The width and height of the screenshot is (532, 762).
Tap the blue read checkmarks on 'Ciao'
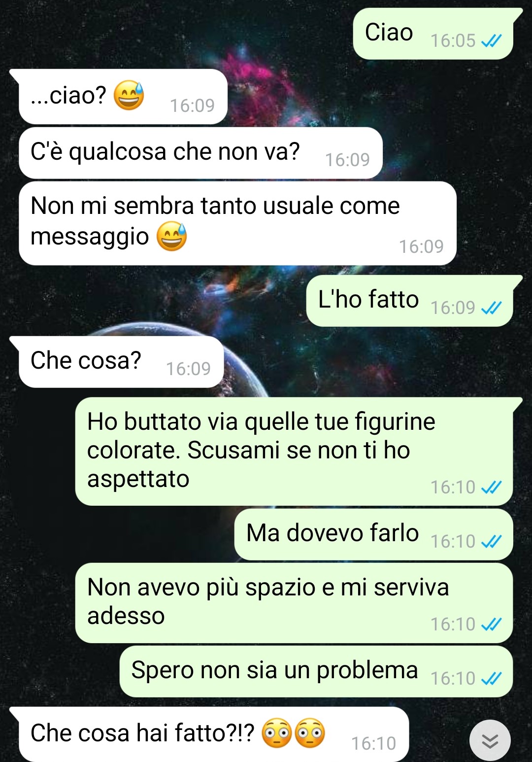click(491, 41)
